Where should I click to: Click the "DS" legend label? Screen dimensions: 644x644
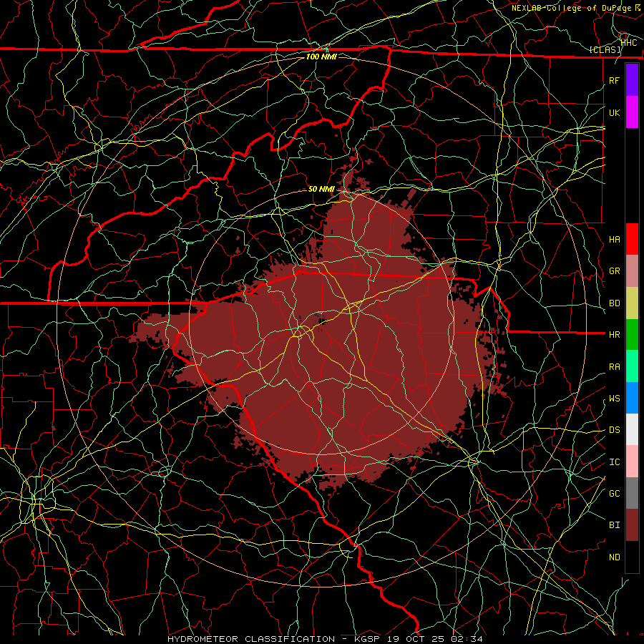pyautogui.click(x=614, y=430)
